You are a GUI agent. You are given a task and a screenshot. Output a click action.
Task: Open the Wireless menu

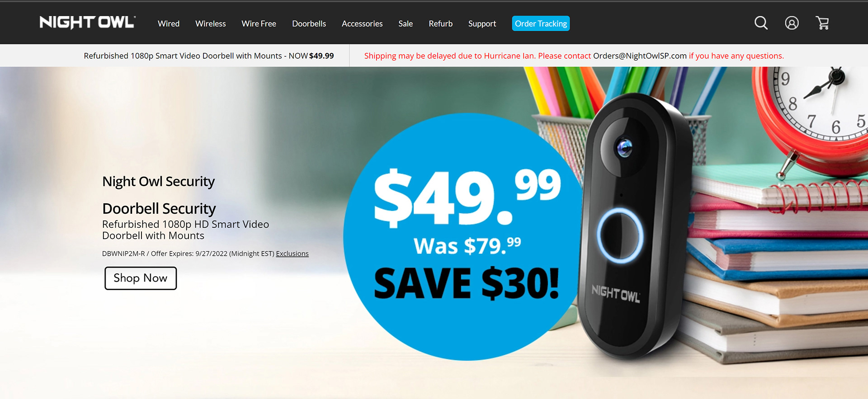click(210, 23)
